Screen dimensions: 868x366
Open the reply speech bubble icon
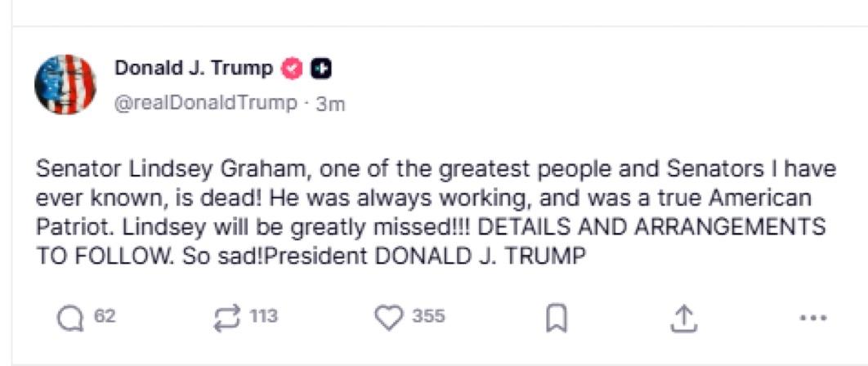pos(71,319)
